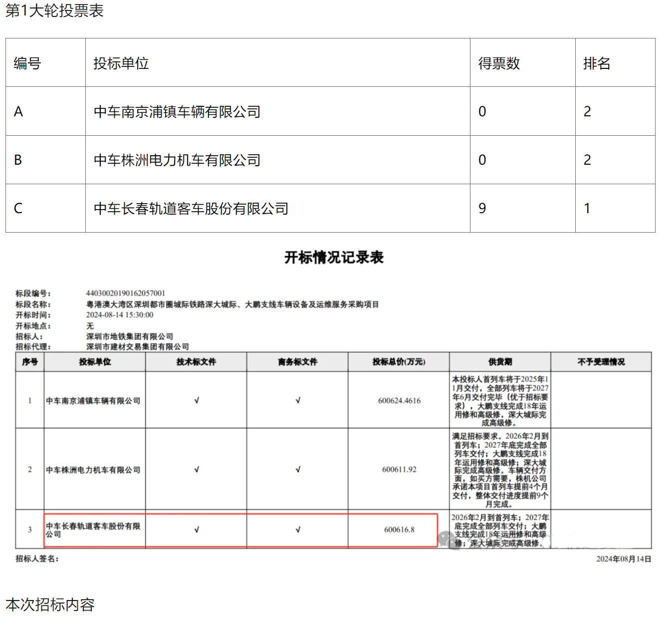Click row label C in voting table
The height and width of the screenshot is (620, 672).
[18, 209]
